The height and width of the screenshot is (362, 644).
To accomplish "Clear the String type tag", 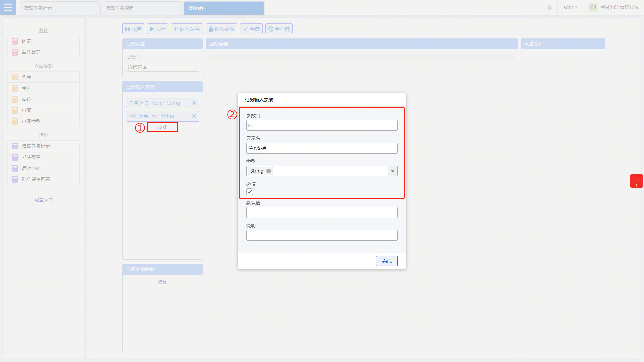I will click(x=269, y=171).
